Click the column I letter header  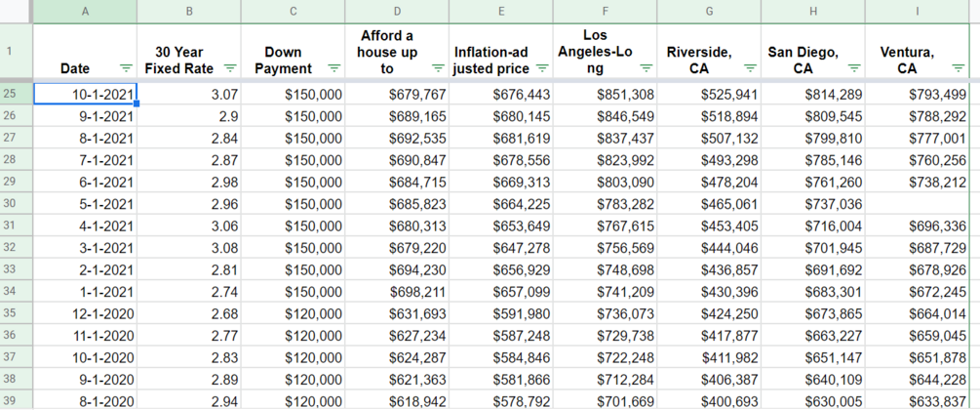[918, 11]
